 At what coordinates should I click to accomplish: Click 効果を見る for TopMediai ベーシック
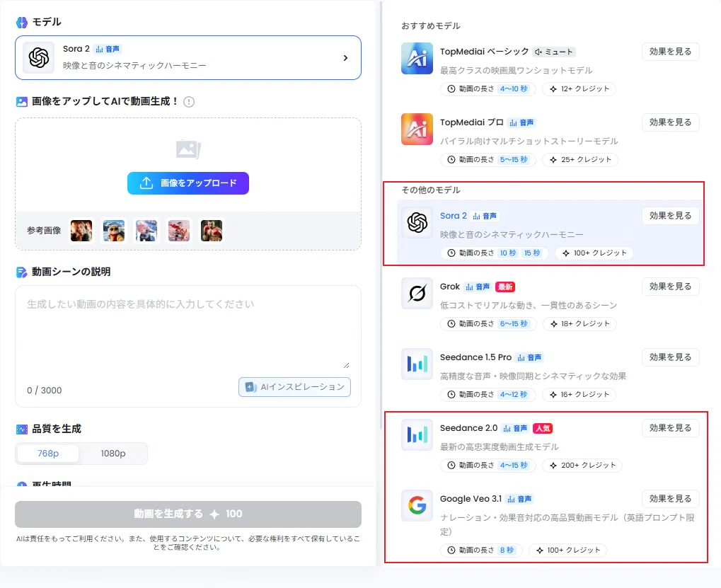tap(671, 52)
